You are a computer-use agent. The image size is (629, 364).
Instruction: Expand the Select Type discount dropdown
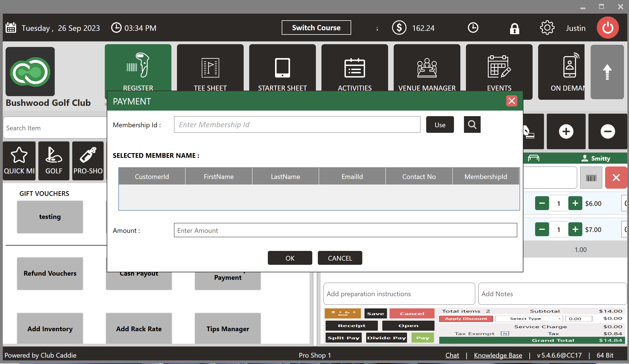coord(529,319)
